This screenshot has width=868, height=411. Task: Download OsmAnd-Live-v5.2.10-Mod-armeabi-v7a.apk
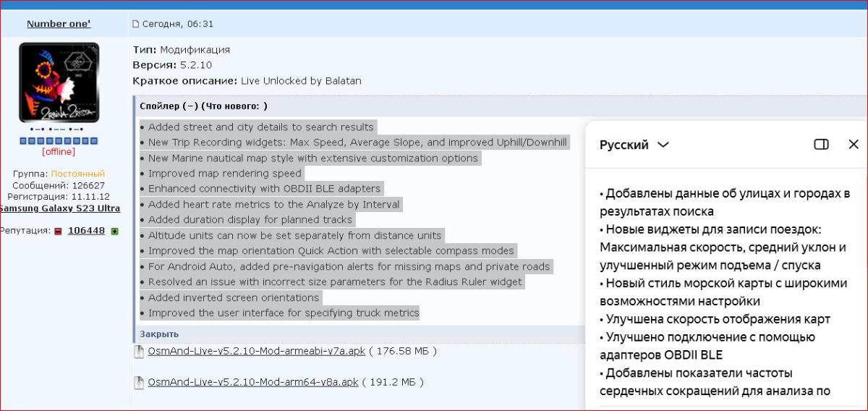tap(256, 351)
